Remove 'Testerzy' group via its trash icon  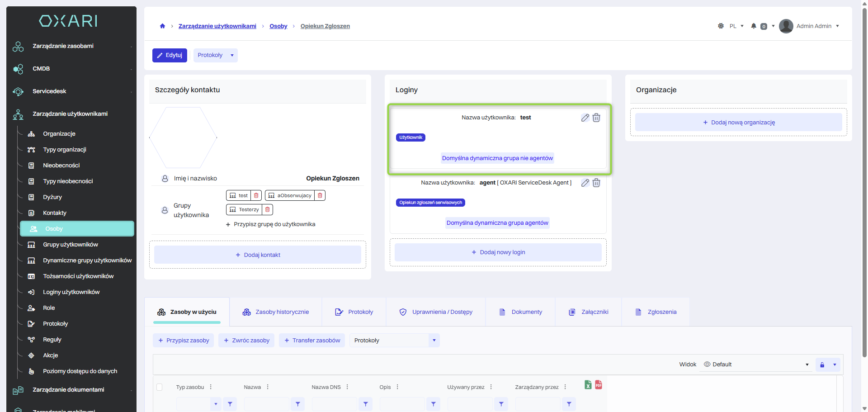267,209
